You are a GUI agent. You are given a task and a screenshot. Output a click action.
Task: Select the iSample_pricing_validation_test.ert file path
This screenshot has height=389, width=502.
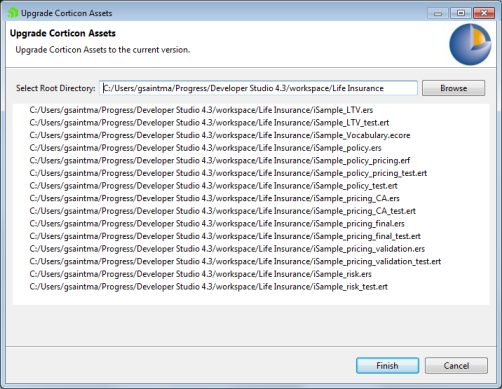[x=235, y=261]
